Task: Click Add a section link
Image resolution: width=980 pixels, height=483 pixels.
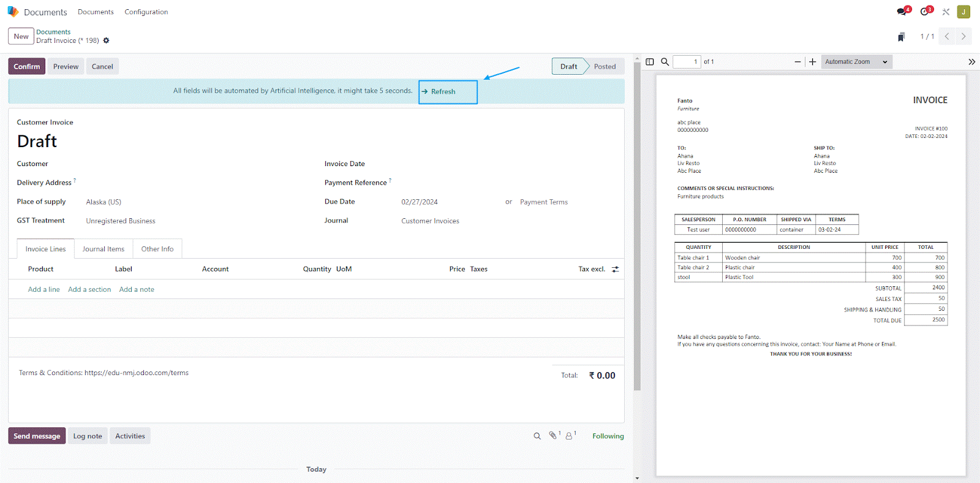Action: point(89,289)
